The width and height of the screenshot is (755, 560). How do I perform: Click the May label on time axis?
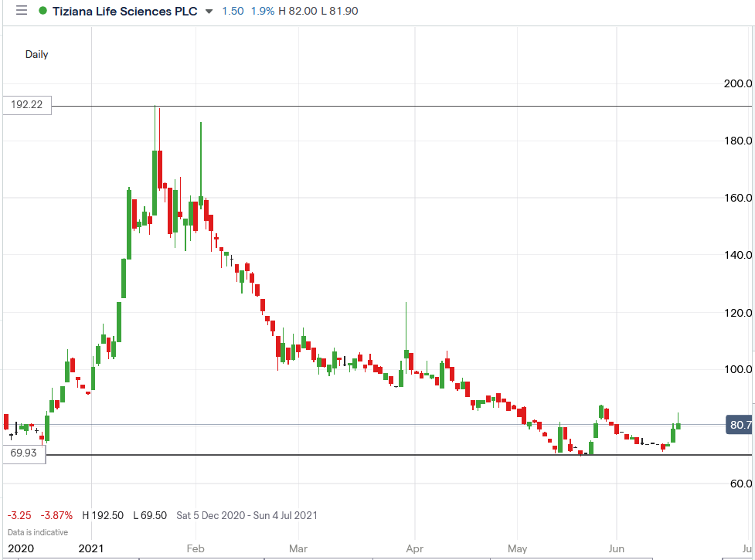point(517,549)
